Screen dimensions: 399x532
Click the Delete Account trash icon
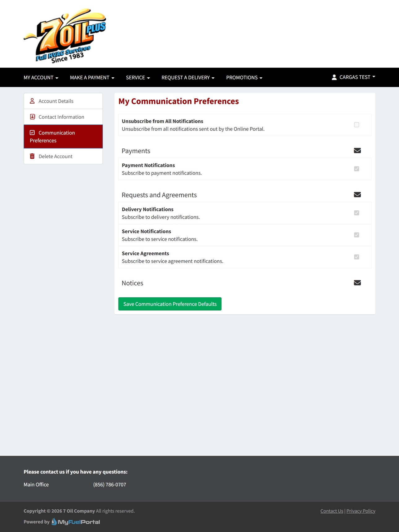coord(32,156)
